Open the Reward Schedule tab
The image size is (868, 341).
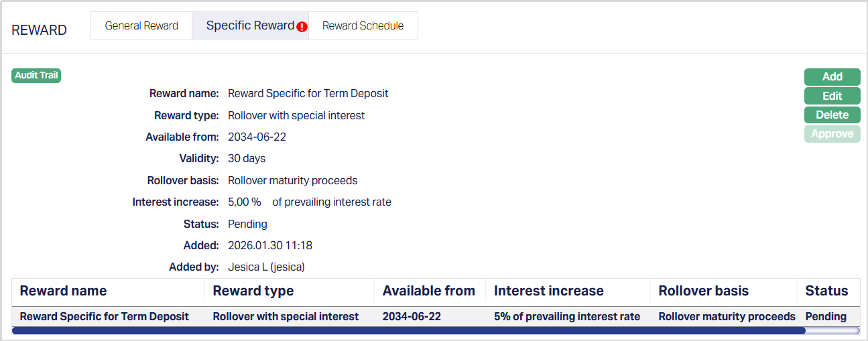[x=363, y=26]
